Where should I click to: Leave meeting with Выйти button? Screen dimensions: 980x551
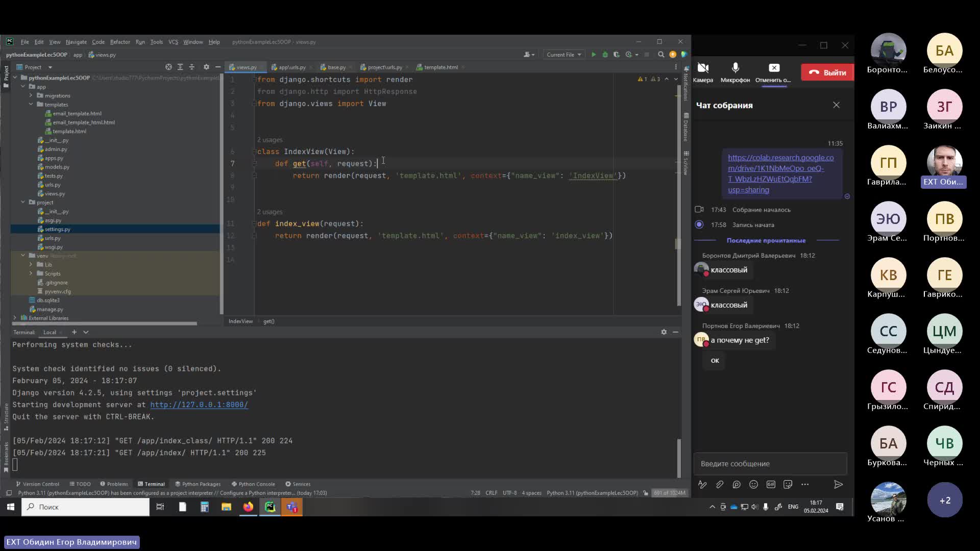827,72
